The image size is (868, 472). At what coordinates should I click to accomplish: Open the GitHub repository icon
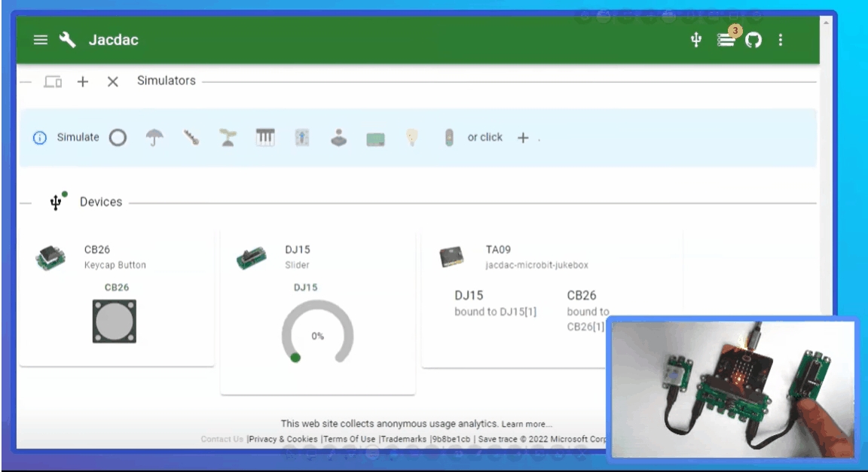[753, 41]
